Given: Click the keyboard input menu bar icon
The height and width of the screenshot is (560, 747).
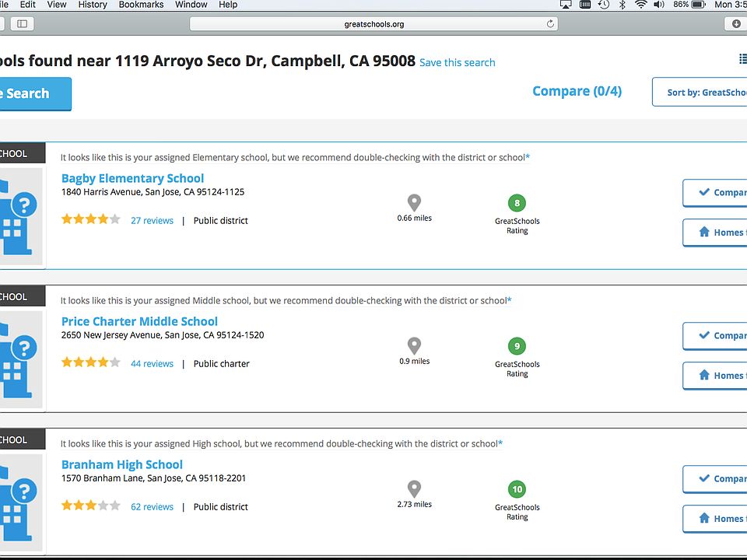Looking at the screenshot, I should pyautogui.click(x=585, y=5).
